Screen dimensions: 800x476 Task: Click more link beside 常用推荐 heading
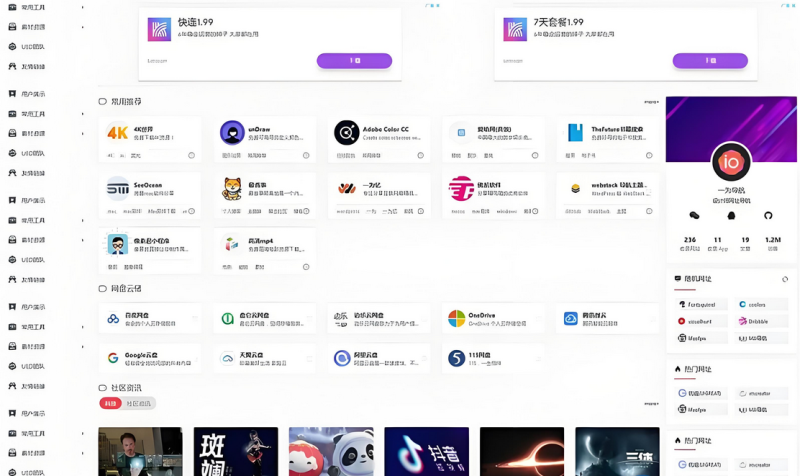coord(651,102)
